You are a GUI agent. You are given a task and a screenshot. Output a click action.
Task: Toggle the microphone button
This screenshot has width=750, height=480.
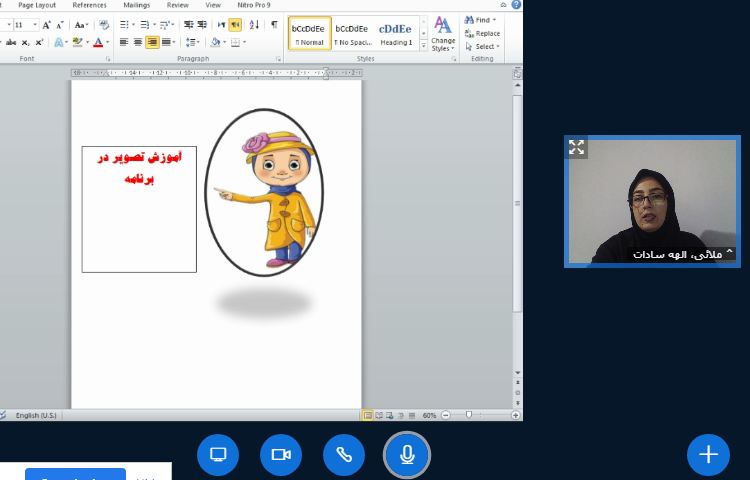coord(407,455)
